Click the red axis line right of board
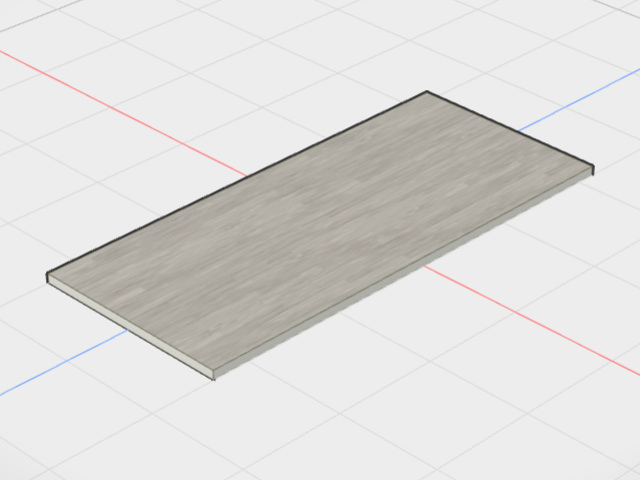 click(532, 320)
